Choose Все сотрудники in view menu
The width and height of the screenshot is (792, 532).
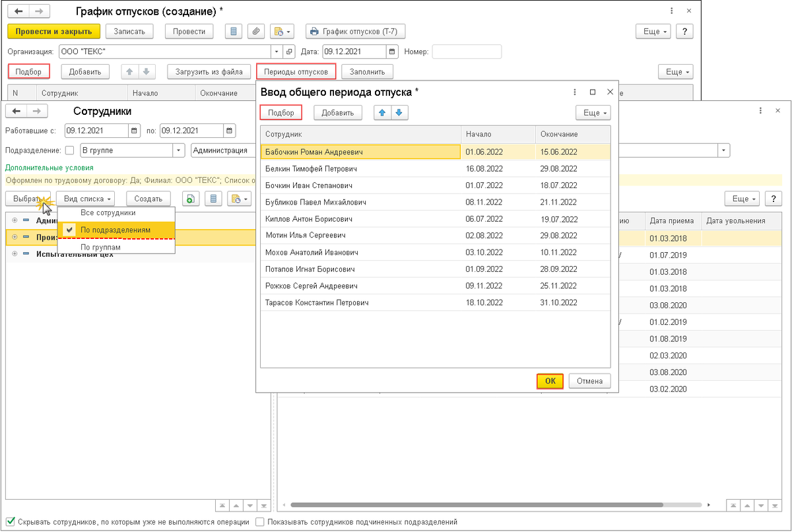pyautogui.click(x=108, y=213)
